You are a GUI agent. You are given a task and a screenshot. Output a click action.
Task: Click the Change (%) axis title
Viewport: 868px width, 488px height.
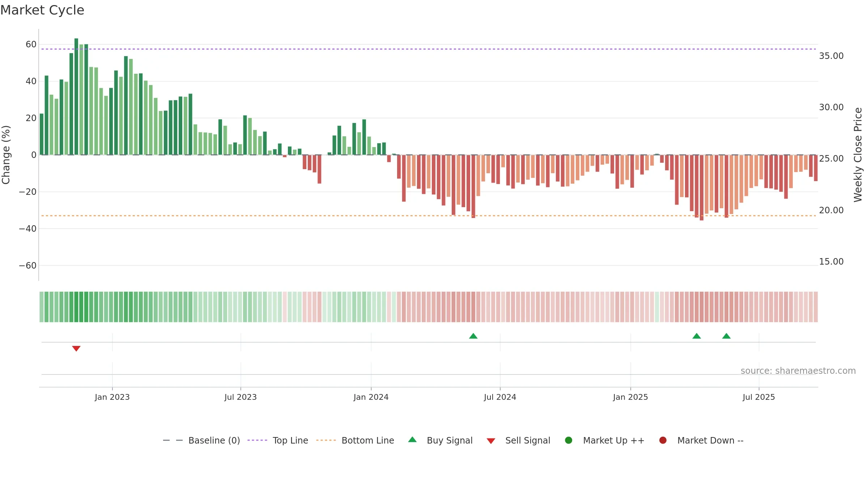[x=6, y=155]
